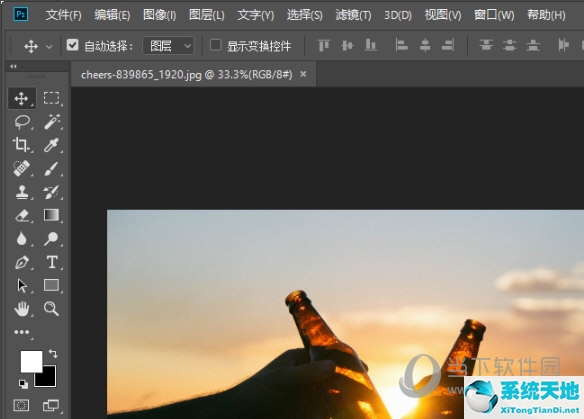This screenshot has height=419, width=584.
Task: Align vertical centers of layers
Action: click(347, 45)
